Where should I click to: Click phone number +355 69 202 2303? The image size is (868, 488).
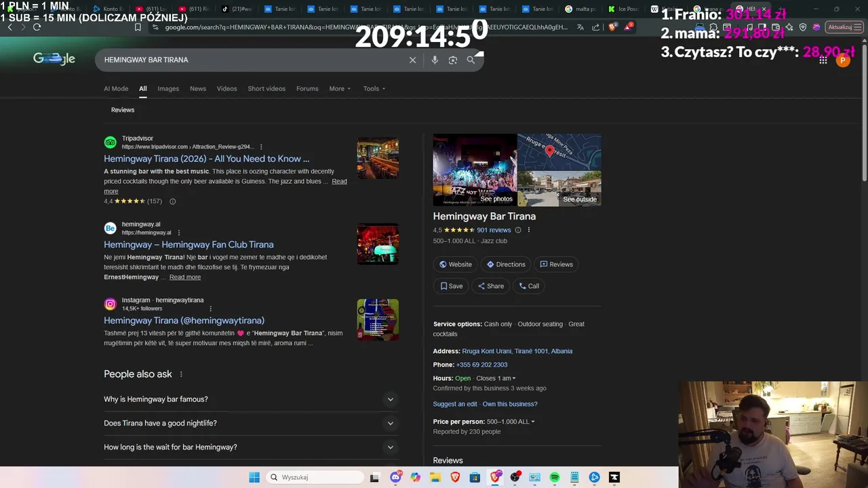(481, 365)
